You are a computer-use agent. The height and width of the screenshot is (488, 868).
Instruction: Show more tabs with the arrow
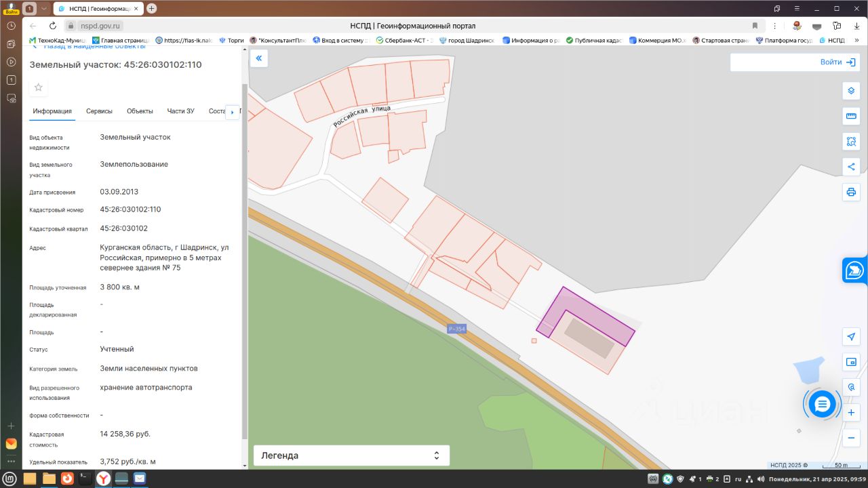(x=233, y=112)
